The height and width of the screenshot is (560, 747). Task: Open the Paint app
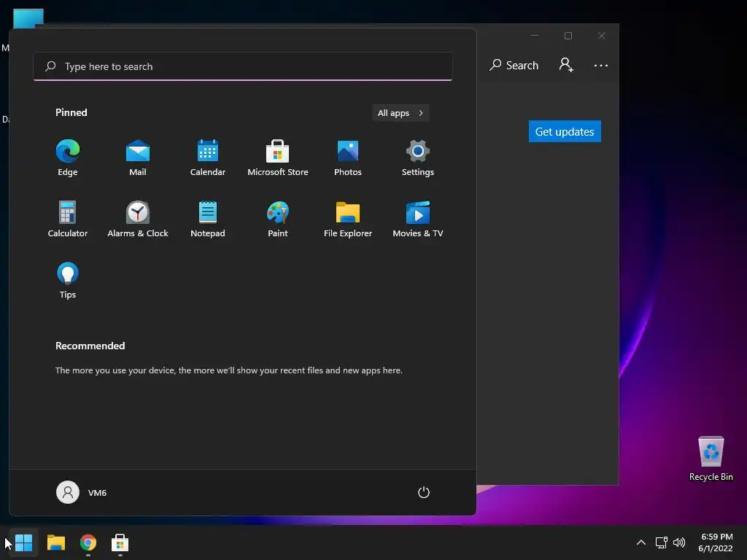[278, 219]
